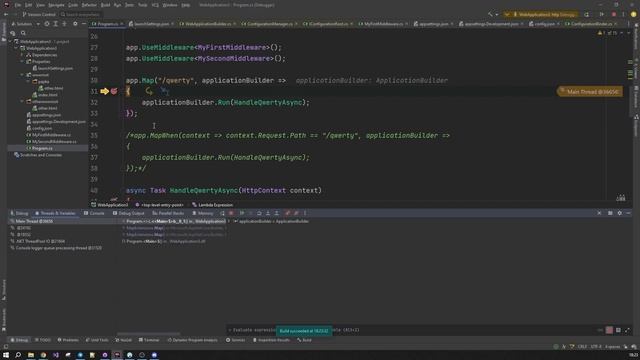Hide the Solution panel with the minus icon
Screen dimensions: 640x360
pyautogui.click(x=84, y=24)
